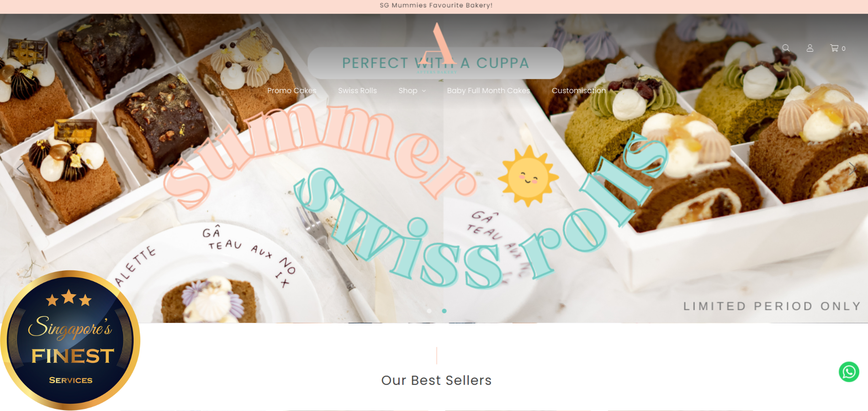Image resolution: width=868 pixels, height=411 pixels.
Task: Click the Abyers Bakery logo
Action: pos(437,48)
